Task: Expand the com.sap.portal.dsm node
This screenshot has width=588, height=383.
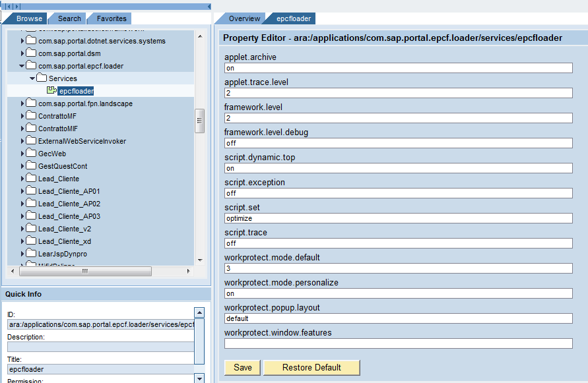Action: click(x=22, y=53)
